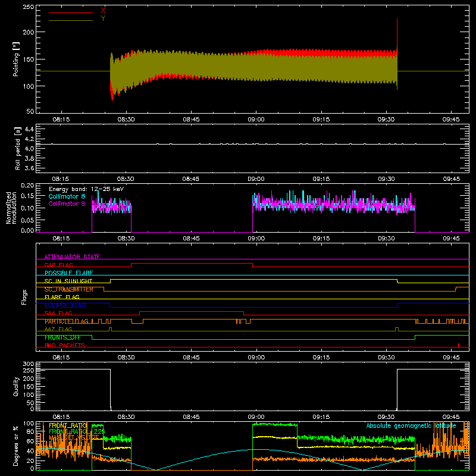Screen dimensions: 476x476
Task: Click the Quality axis title
Action: coord(16,386)
